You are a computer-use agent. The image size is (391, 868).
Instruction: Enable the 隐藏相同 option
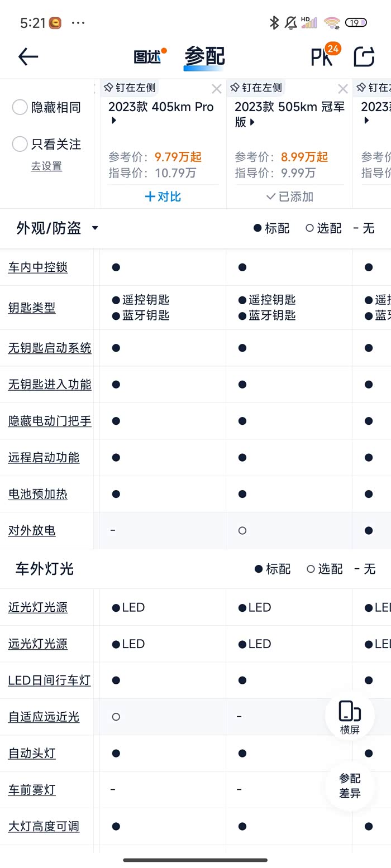[x=20, y=107]
